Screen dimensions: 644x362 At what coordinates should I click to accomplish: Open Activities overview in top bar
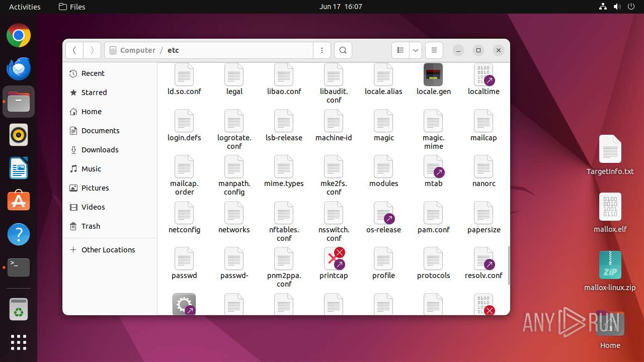(25, 7)
